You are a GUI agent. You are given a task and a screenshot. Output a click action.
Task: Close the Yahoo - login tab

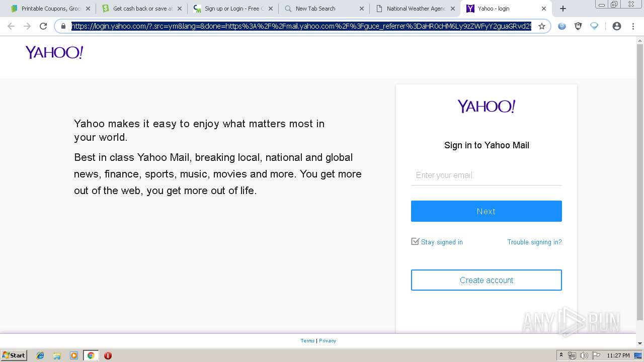[x=544, y=9]
